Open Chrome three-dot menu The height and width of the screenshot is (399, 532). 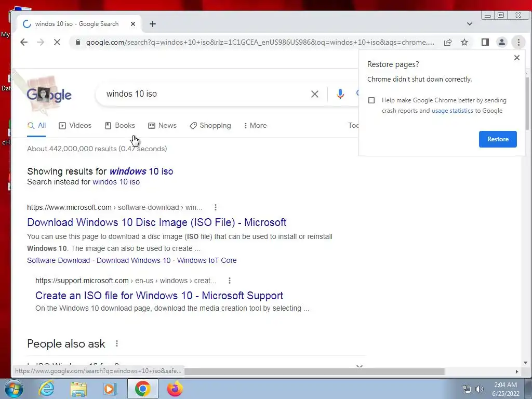518,42
